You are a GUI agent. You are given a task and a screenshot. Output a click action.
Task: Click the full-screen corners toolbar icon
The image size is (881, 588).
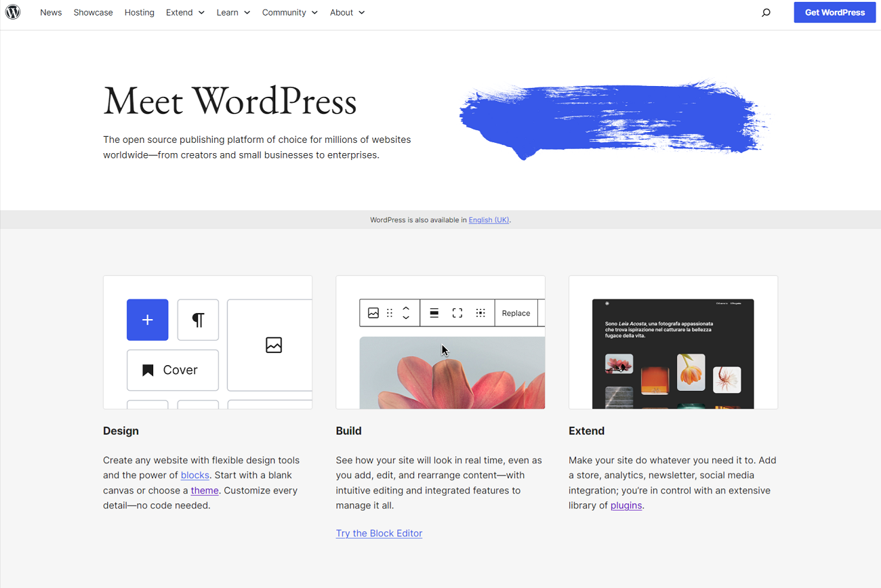[x=457, y=313]
